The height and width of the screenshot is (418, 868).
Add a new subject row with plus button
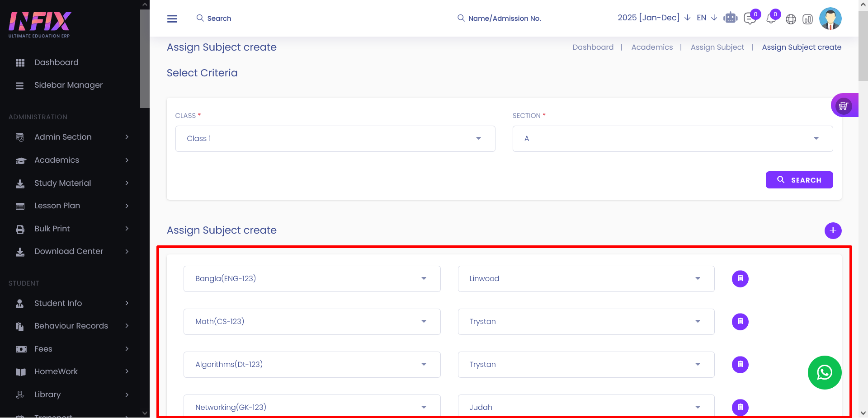(x=833, y=230)
